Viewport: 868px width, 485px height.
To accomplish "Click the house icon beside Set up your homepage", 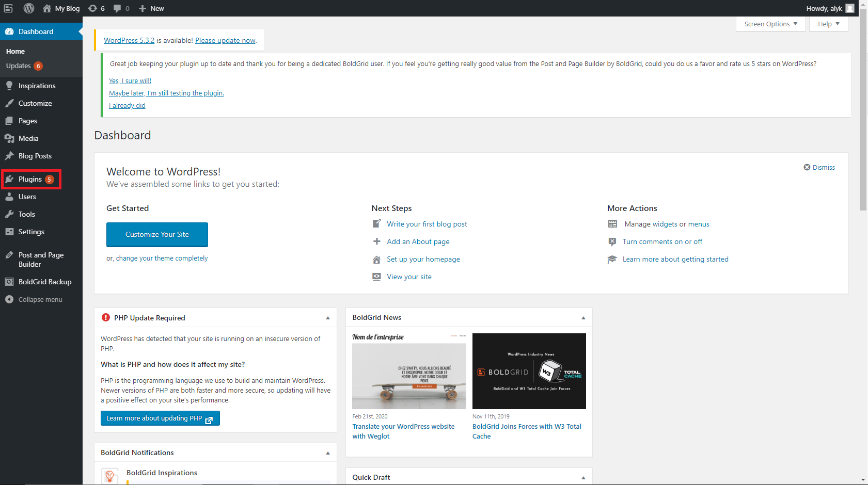I will pyautogui.click(x=377, y=259).
